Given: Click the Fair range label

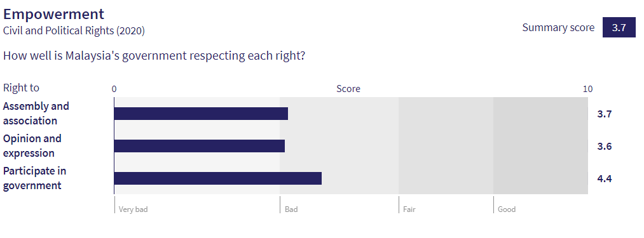Looking at the screenshot, I should pyautogui.click(x=409, y=209).
